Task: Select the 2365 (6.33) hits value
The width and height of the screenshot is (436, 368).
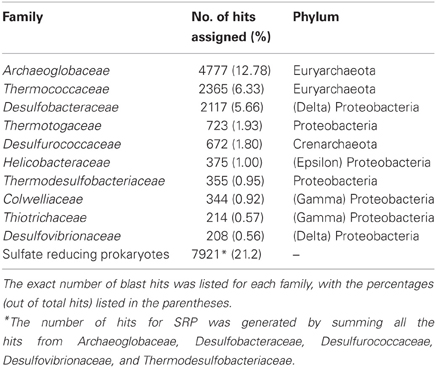Action: (x=231, y=89)
